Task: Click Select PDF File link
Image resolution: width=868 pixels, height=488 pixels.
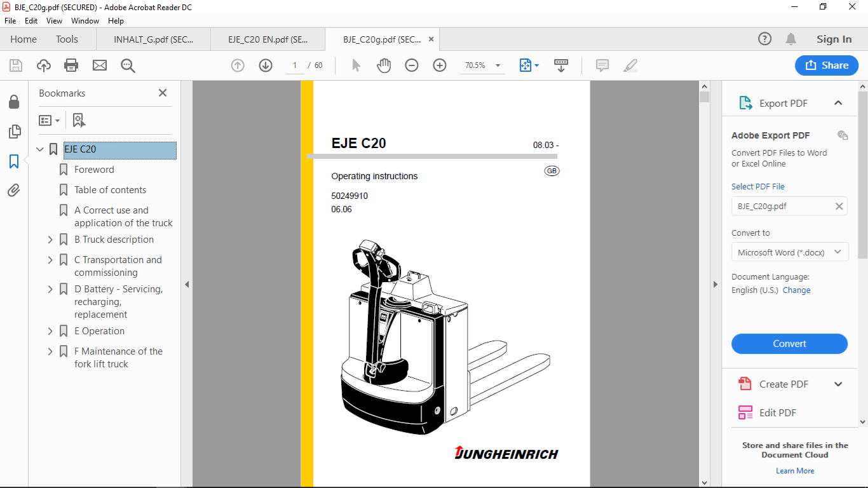Action: click(x=758, y=187)
